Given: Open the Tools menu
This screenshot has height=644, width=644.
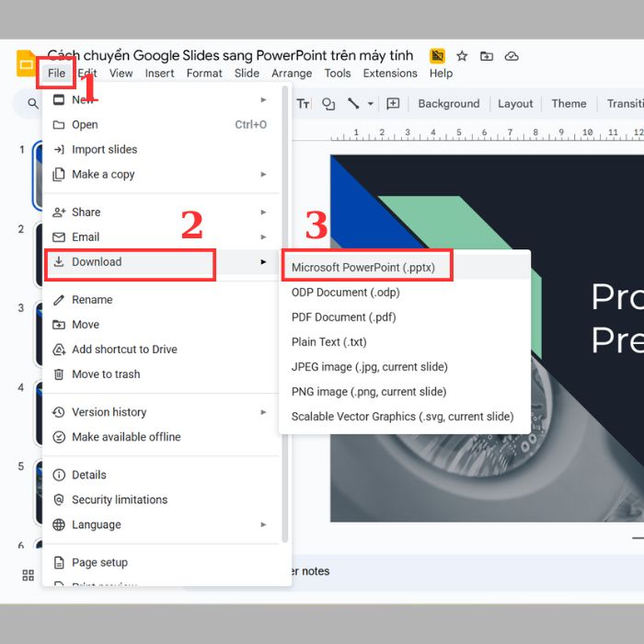Looking at the screenshot, I should pyautogui.click(x=338, y=73).
